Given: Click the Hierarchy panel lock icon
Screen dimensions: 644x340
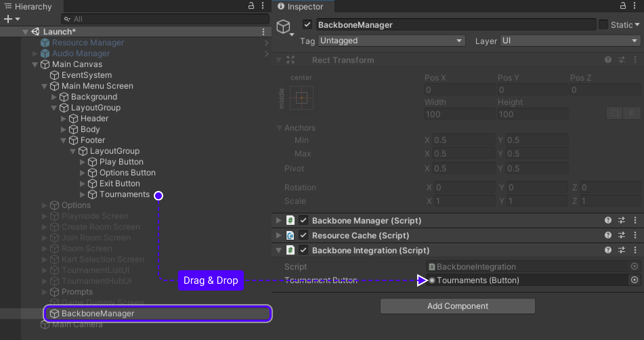Looking at the screenshot, I should (x=251, y=6).
